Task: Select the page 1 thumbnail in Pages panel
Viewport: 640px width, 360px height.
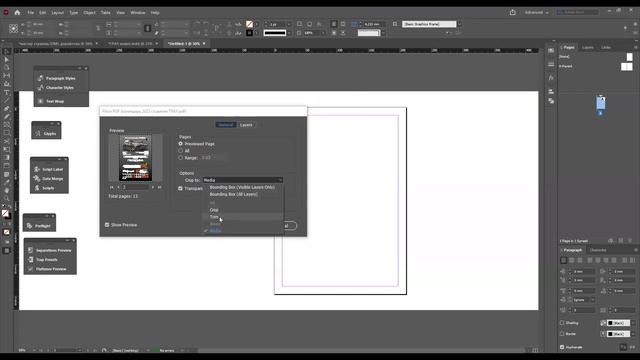Action: coord(600,103)
